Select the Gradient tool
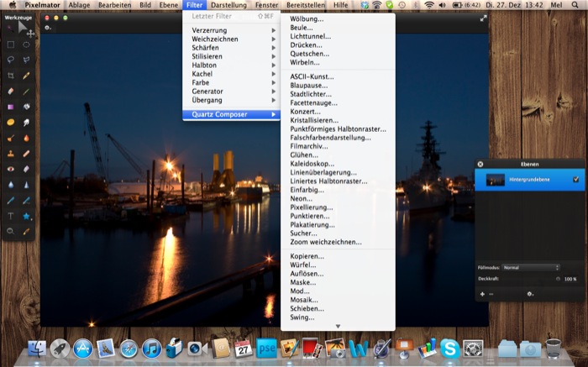This screenshot has height=367, width=588. click(x=11, y=107)
